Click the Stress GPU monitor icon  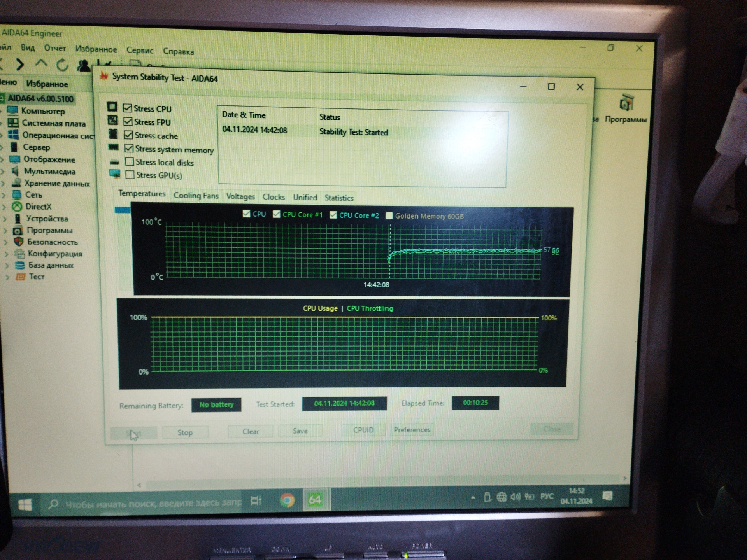tap(115, 174)
